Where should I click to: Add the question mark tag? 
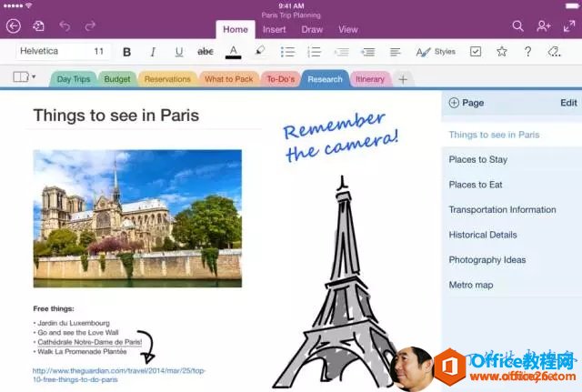pos(527,52)
